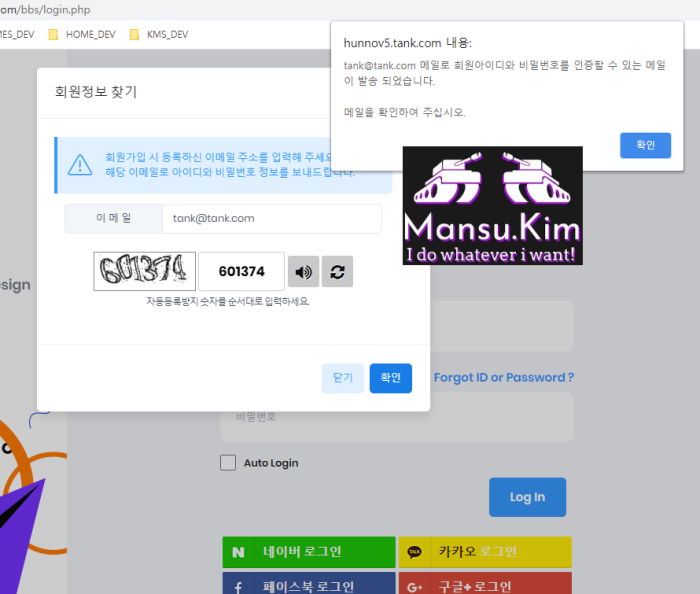
Task: Click the Naver N logo icon
Action: point(238,552)
